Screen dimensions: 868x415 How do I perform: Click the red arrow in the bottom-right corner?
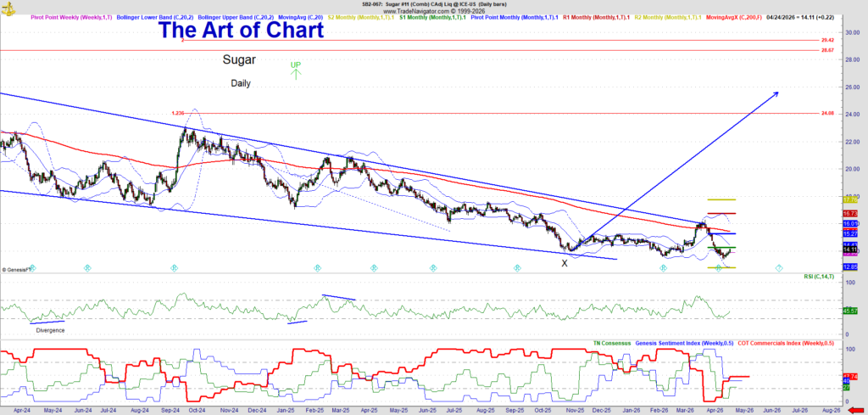858,410
